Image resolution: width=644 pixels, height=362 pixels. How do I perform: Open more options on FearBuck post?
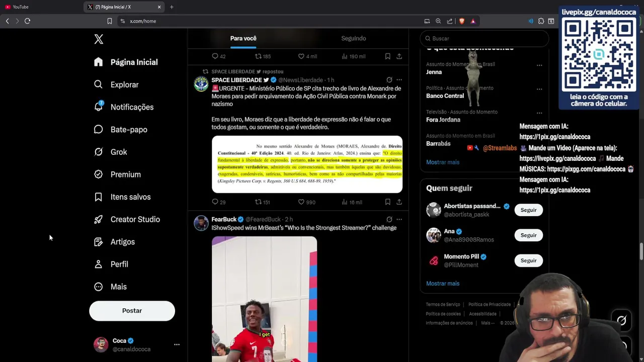pyautogui.click(x=399, y=219)
